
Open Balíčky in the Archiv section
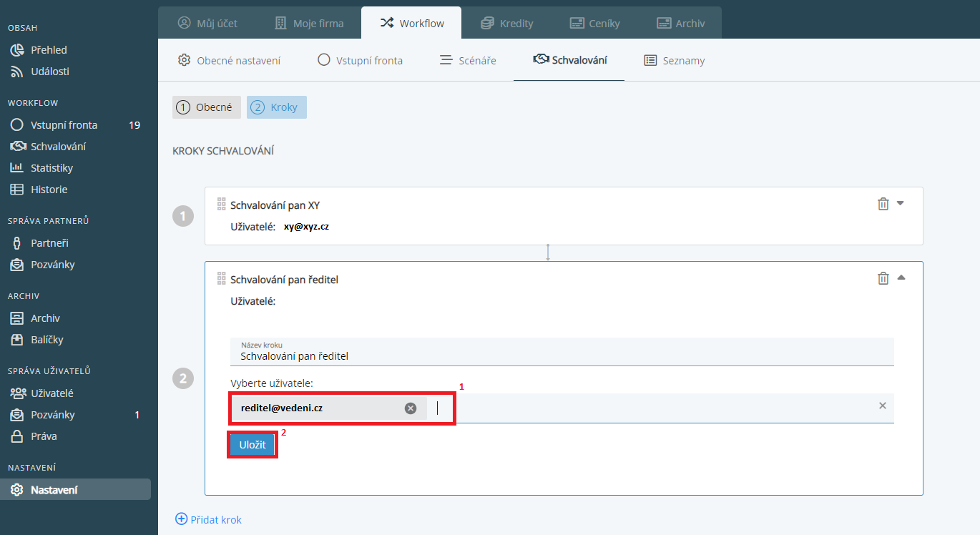tap(46, 340)
